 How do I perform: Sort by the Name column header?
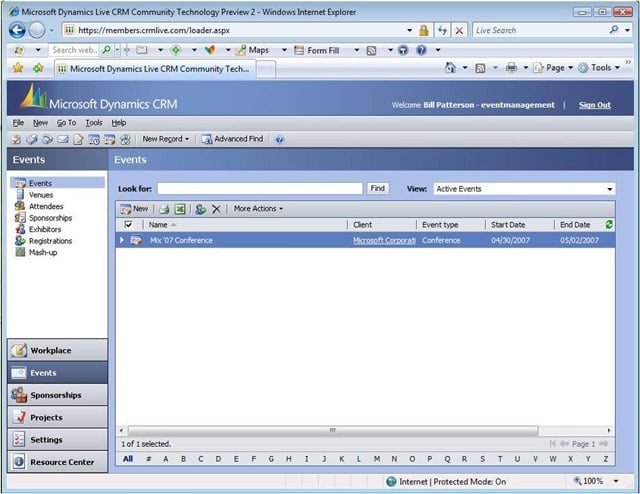pyautogui.click(x=245, y=225)
